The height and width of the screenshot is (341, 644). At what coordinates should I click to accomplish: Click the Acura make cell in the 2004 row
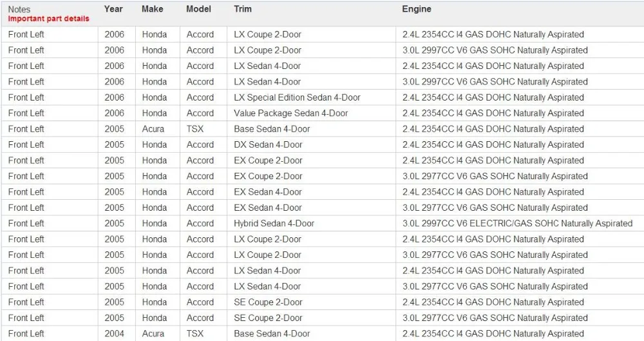(x=153, y=334)
